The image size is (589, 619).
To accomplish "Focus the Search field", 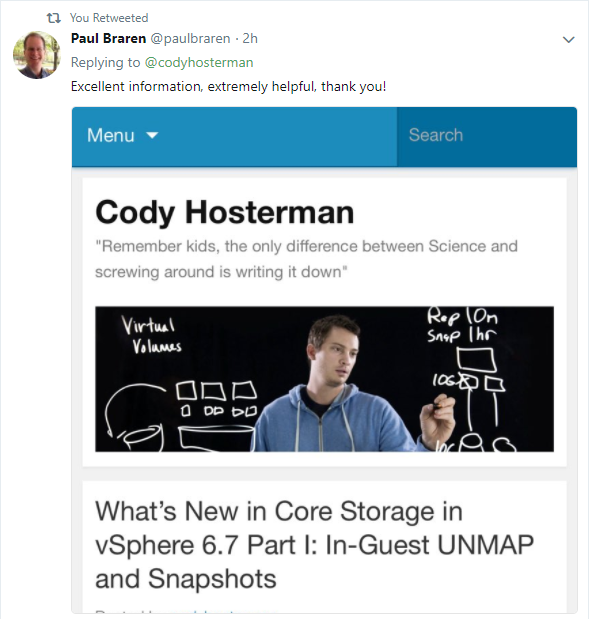I will click(487, 136).
